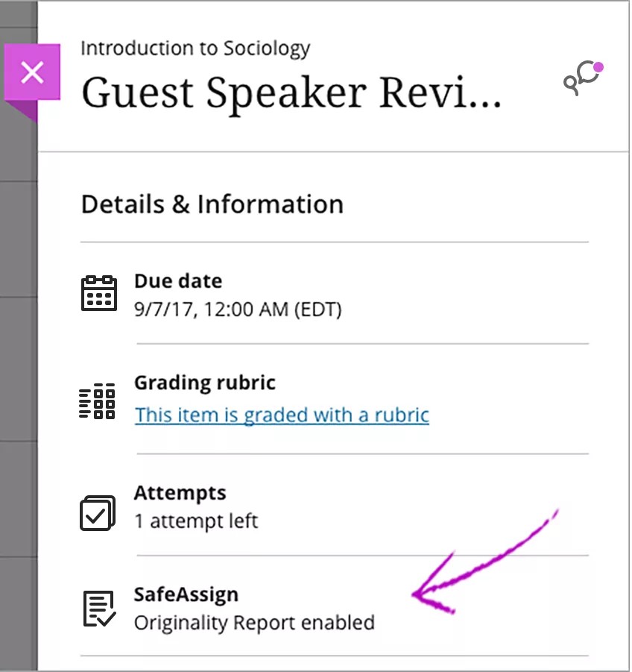Click the "Grading rubric" label

pos(205,383)
